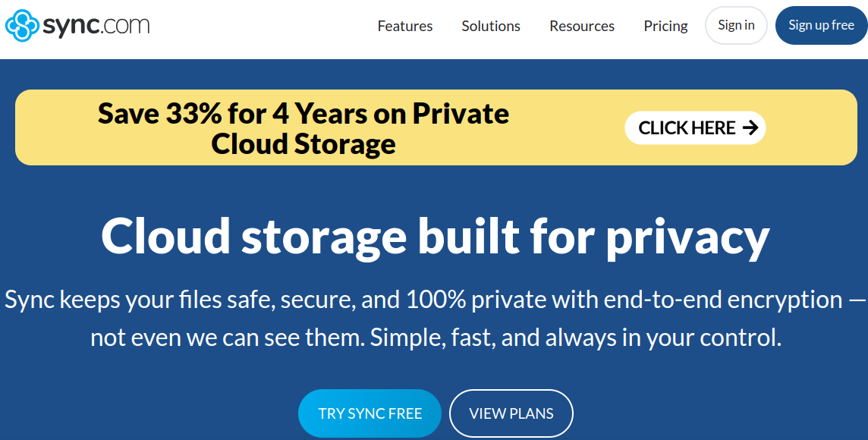Click the CLICK HERE promo button
This screenshot has height=440, width=868.
tap(695, 128)
